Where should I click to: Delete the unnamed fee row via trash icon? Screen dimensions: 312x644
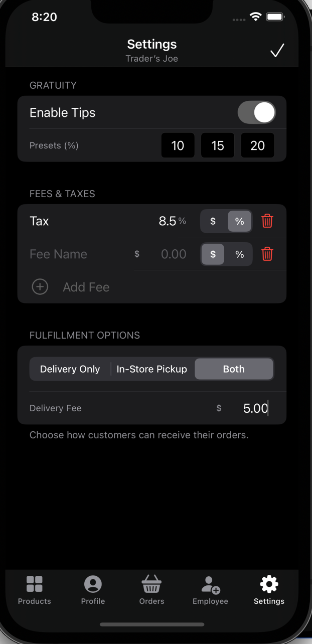point(267,254)
